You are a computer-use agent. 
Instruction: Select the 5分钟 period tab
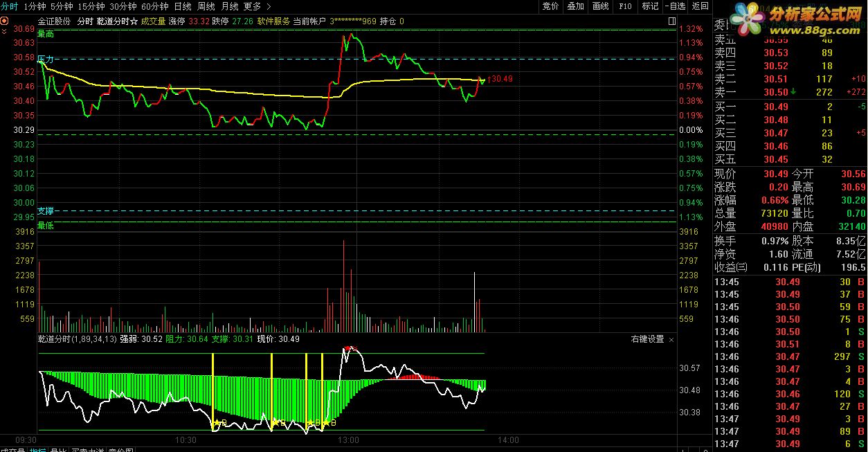click(62, 6)
